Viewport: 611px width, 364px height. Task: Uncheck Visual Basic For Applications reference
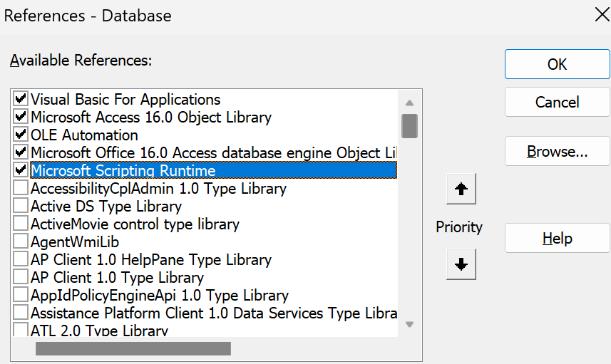[21, 99]
